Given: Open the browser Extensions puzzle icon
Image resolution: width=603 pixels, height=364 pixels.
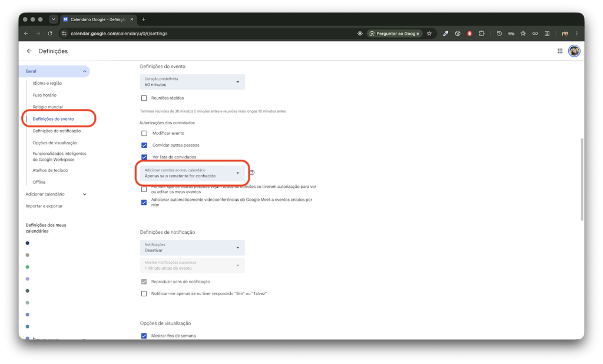Looking at the screenshot, I should coord(482,34).
